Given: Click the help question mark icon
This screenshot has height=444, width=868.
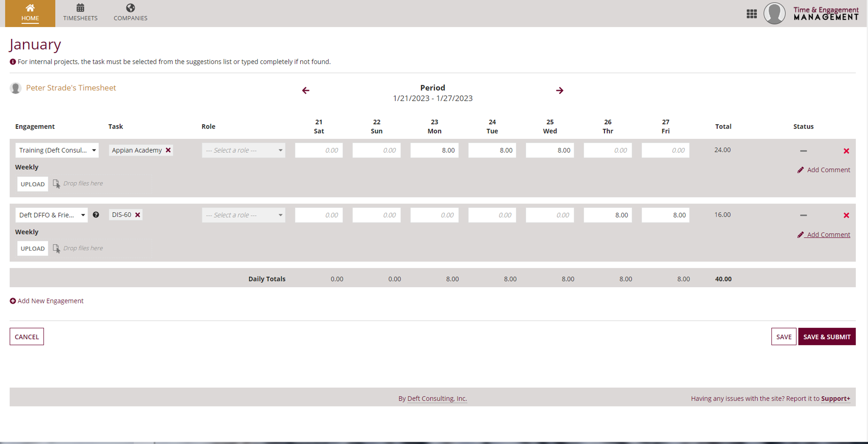Looking at the screenshot, I should [x=96, y=215].
